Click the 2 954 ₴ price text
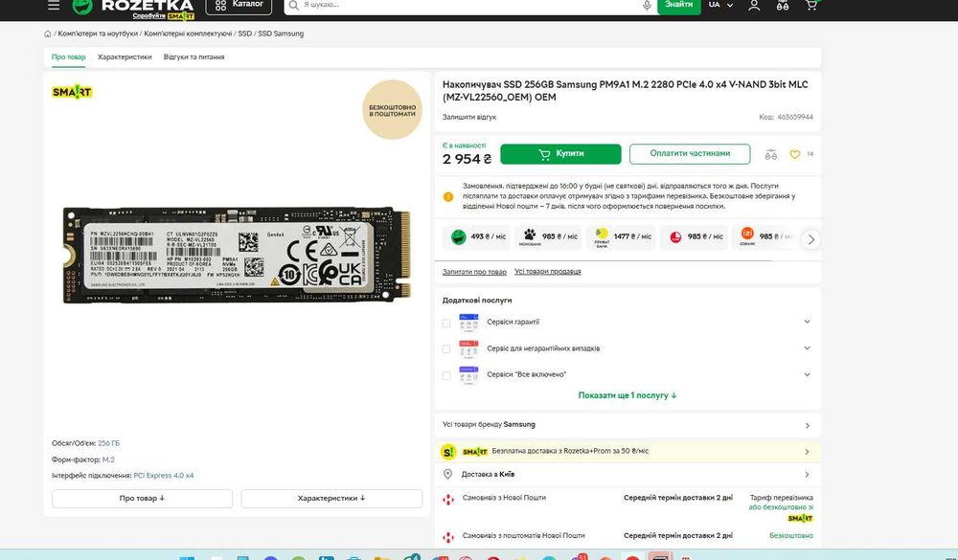The width and height of the screenshot is (958, 560). (x=467, y=160)
